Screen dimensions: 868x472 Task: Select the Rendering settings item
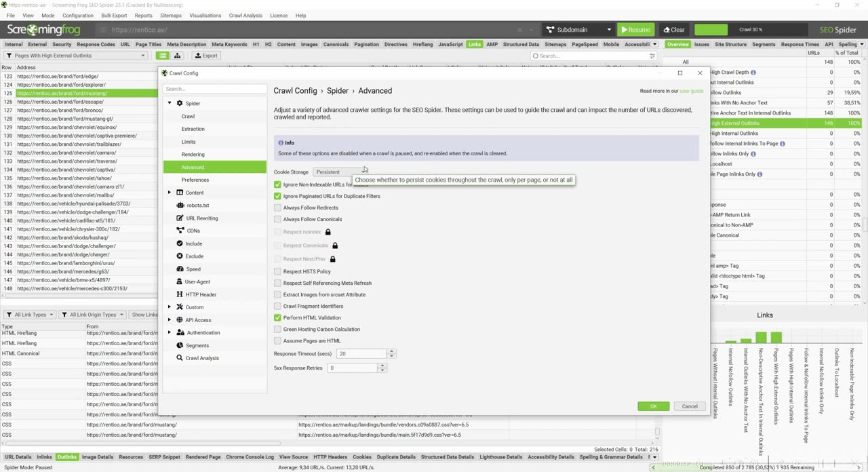(193, 155)
